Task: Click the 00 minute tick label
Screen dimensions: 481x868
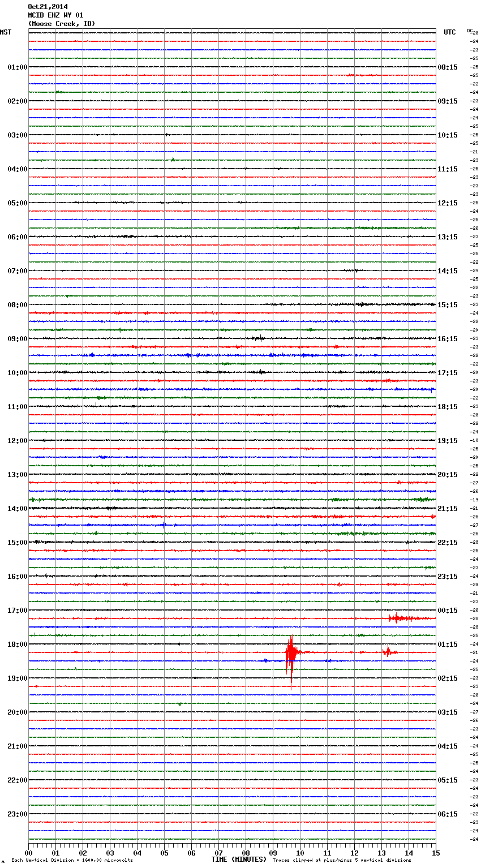Action: pos(28,853)
